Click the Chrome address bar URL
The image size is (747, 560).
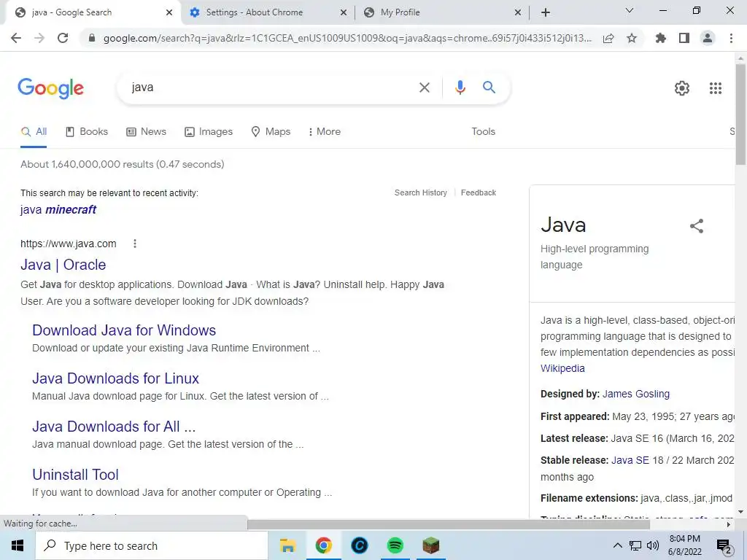(347, 38)
